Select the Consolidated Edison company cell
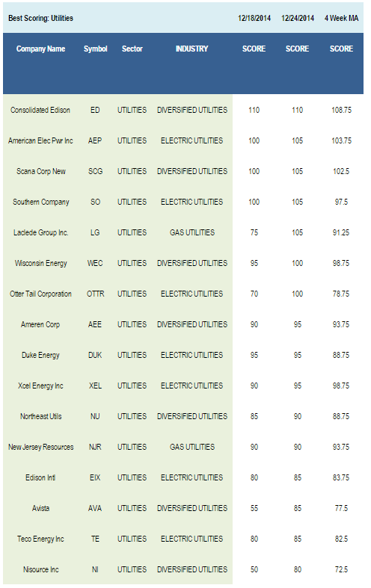The image size is (371, 588). [40, 110]
